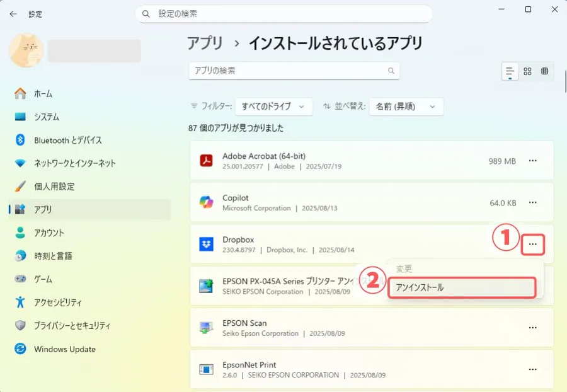
Task: Go back with the arrow icon
Action: [x=13, y=14]
